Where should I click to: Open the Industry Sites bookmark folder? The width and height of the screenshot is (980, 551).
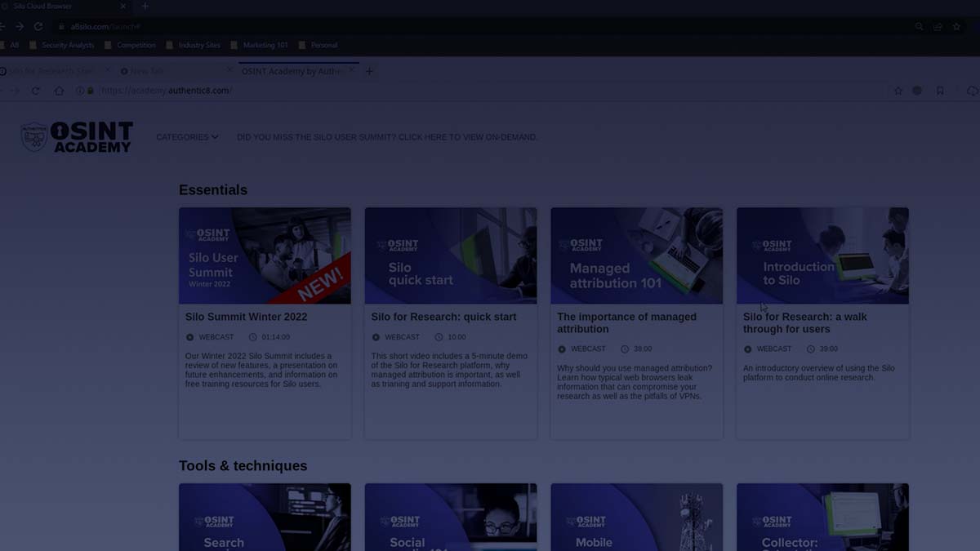coord(194,45)
